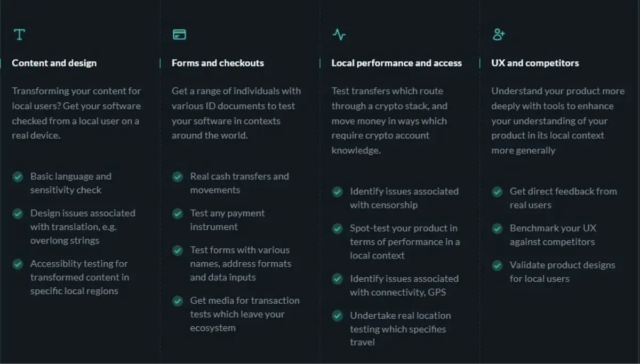640x364 pixels.
Task: Open the 'UX and competitors' heading
Action: click(x=535, y=63)
